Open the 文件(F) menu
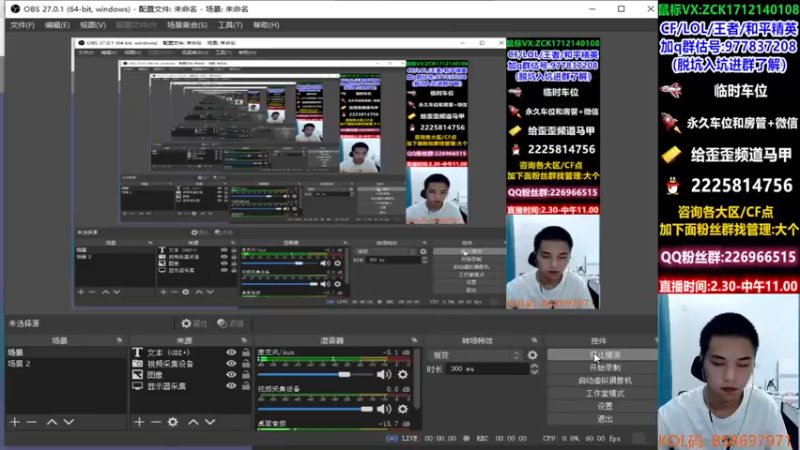The image size is (800, 450). [x=22, y=25]
